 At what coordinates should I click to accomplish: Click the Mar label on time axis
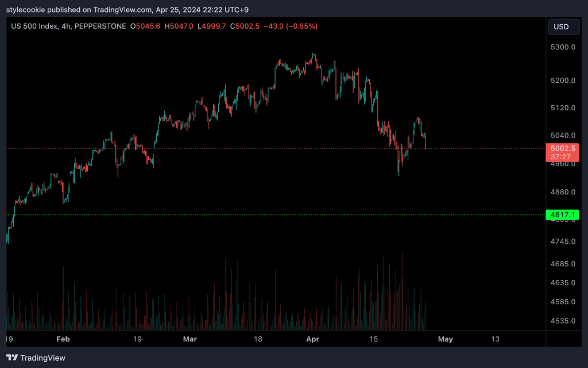tap(189, 339)
